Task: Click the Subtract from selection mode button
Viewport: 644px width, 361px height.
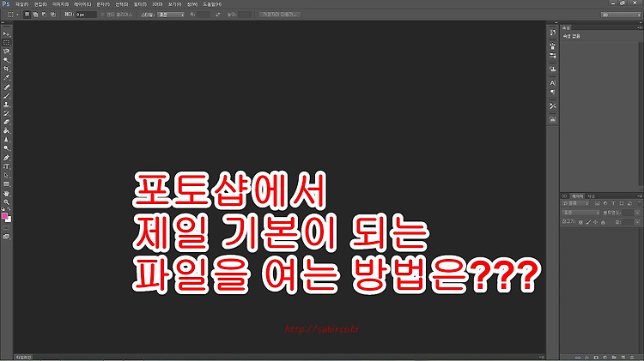Action: click(x=45, y=15)
